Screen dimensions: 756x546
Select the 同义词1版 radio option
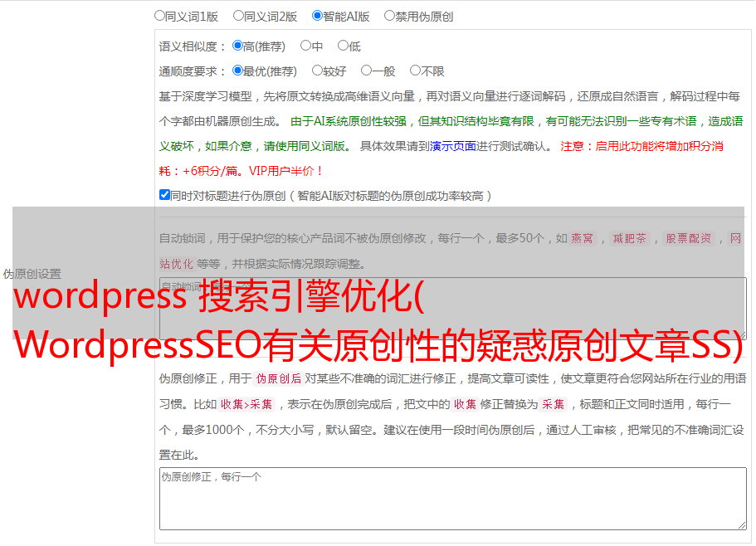[159, 16]
